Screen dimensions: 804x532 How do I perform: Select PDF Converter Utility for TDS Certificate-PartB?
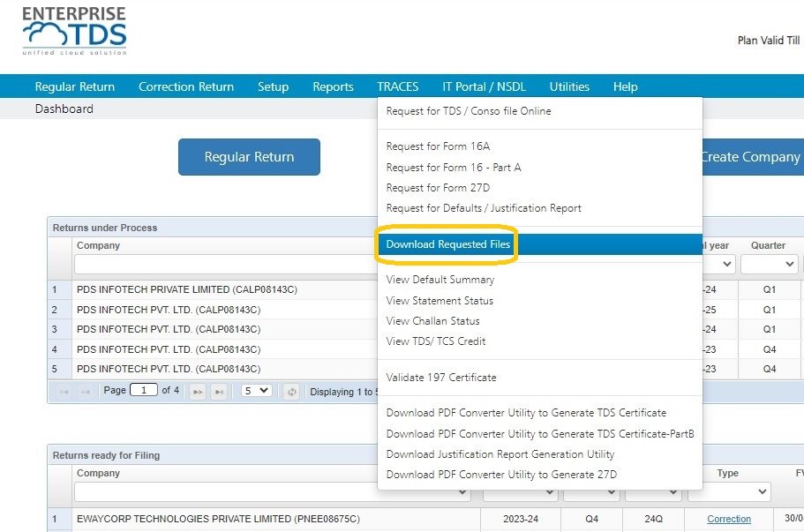pyautogui.click(x=540, y=434)
